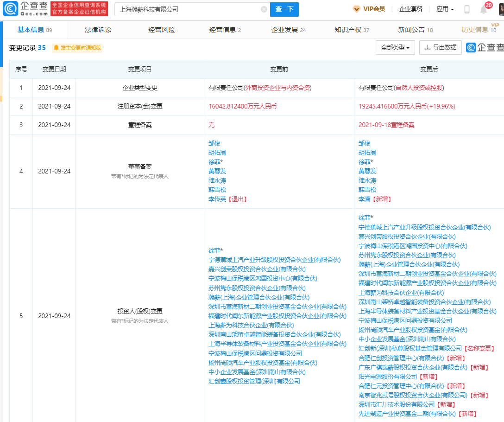This screenshot has width=504, height=422.
Task: Open the user avatar in top right
Action: [x=501, y=9]
